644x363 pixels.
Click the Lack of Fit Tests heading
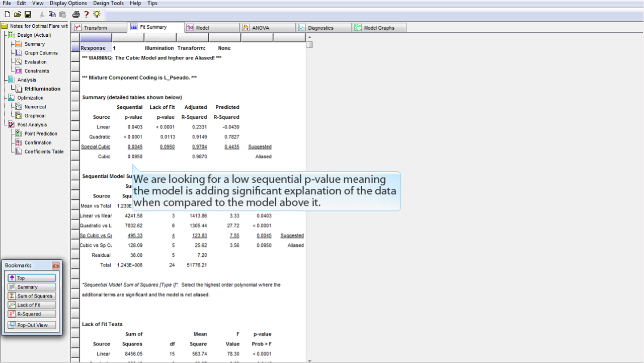[102, 324]
